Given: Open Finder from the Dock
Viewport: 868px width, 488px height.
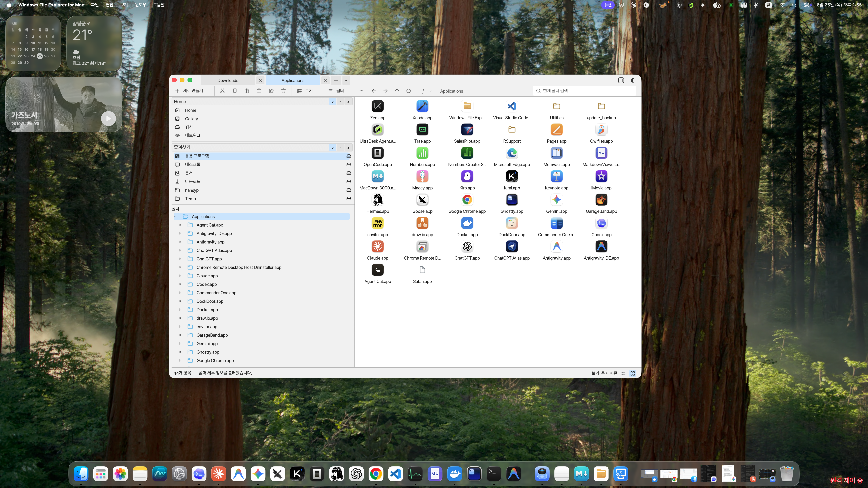Looking at the screenshot, I should tap(81, 474).
